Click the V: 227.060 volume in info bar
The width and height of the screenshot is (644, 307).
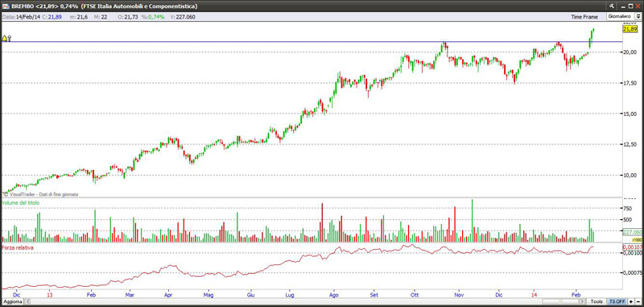(x=183, y=17)
